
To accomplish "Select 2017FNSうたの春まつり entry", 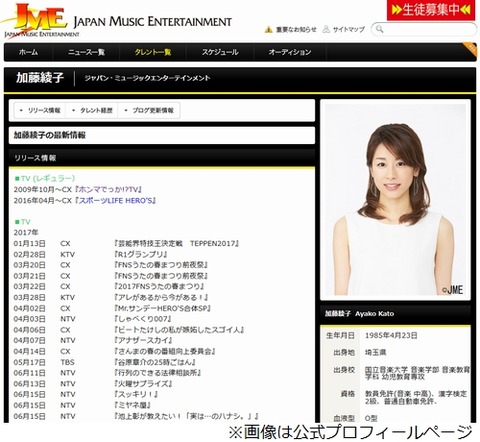I will pos(159,287).
